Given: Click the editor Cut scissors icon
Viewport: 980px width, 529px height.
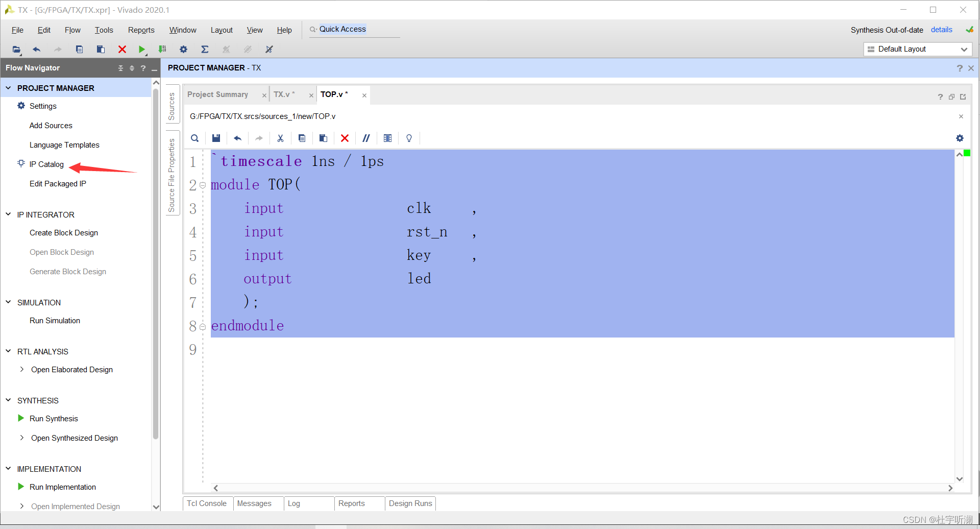Looking at the screenshot, I should point(280,138).
